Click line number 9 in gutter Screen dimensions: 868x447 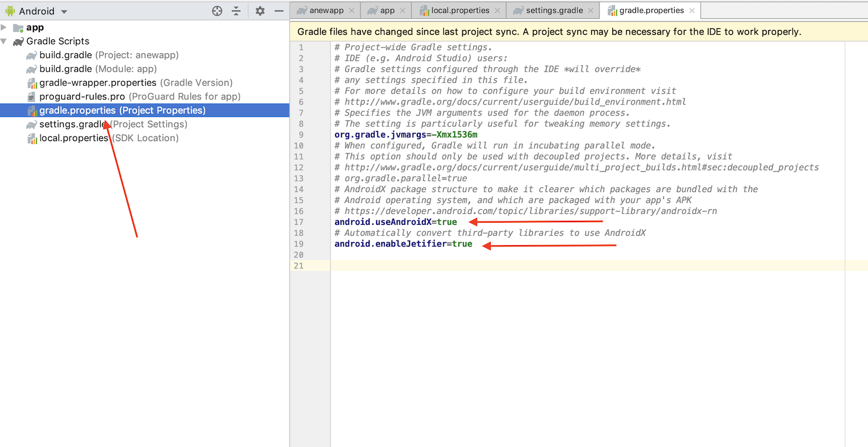(x=301, y=135)
